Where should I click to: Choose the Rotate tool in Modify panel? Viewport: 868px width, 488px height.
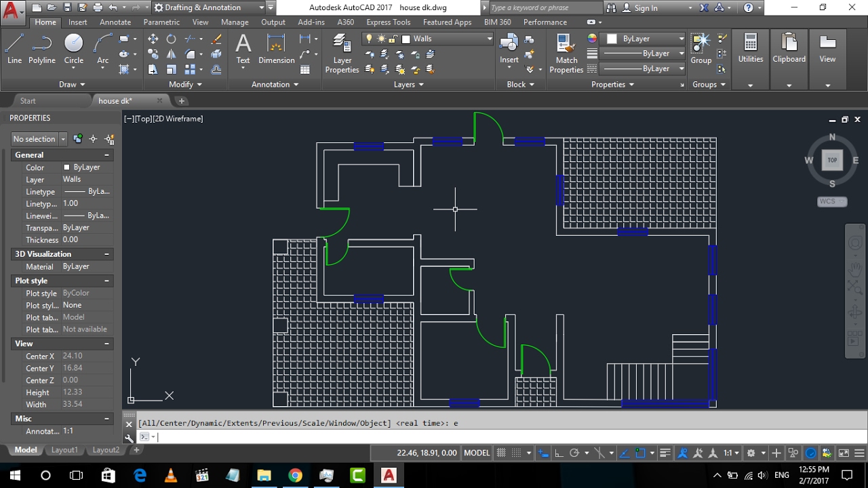171,39
